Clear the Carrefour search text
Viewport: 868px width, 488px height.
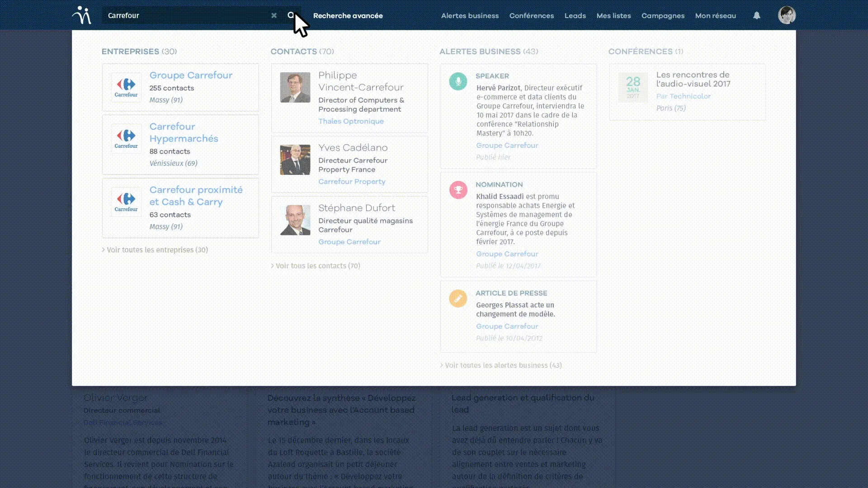tap(274, 15)
